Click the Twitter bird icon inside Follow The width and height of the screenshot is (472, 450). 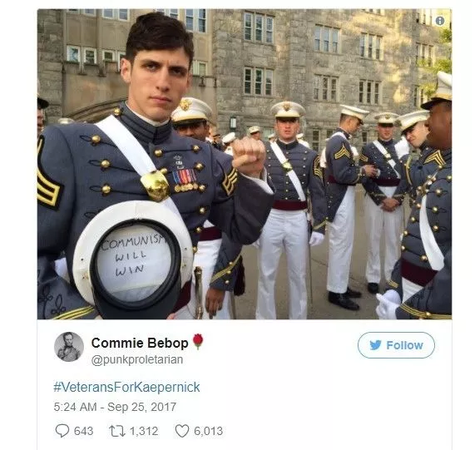pos(375,345)
